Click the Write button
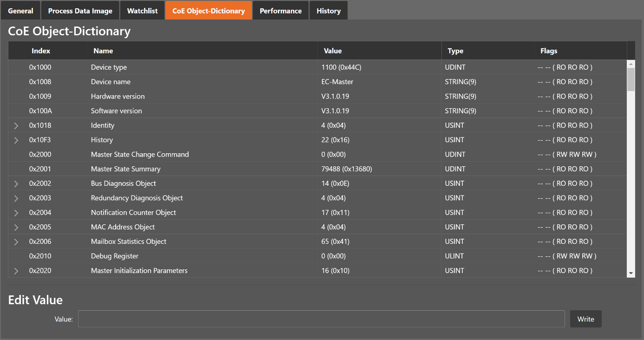The height and width of the screenshot is (340, 644). [585, 319]
